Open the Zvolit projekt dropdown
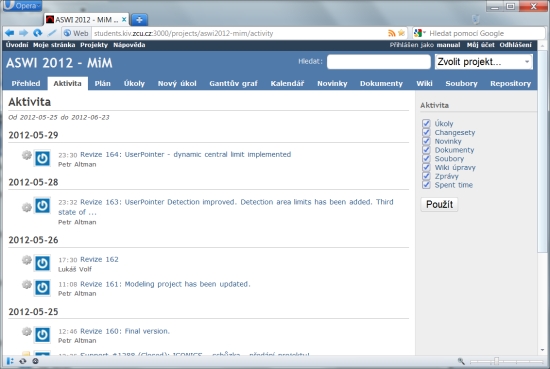This screenshot has height=369, width=550. pyautogui.click(x=483, y=62)
